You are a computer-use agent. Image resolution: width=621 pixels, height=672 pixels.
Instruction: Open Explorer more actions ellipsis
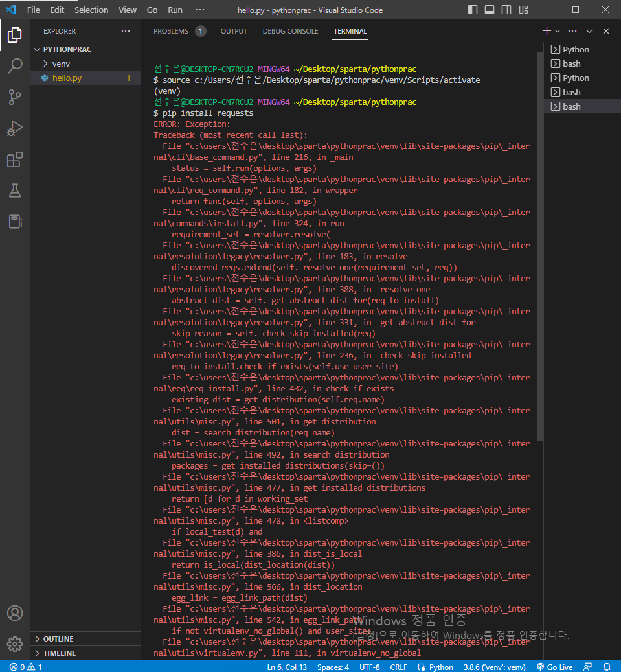pyautogui.click(x=126, y=31)
